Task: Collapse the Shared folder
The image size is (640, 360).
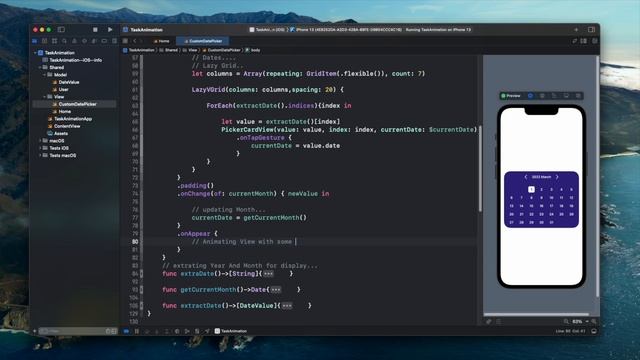Action: [x=40, y=67]
